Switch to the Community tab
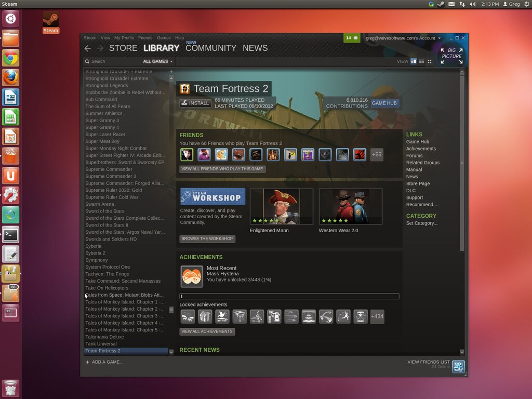532x399 pixels. 210,48
